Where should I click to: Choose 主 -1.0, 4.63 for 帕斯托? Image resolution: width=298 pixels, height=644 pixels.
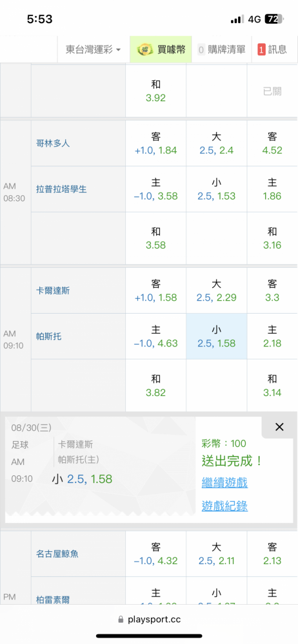[x=156, y=336]
